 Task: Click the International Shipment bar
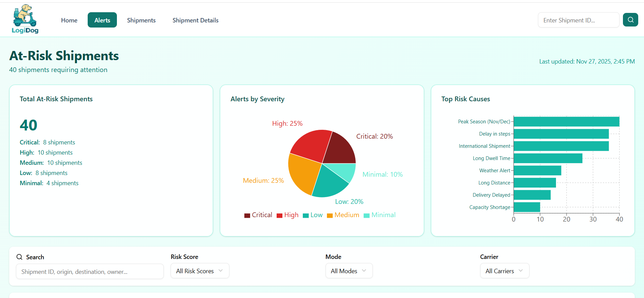pyautogui.click(x=561, y=146)
